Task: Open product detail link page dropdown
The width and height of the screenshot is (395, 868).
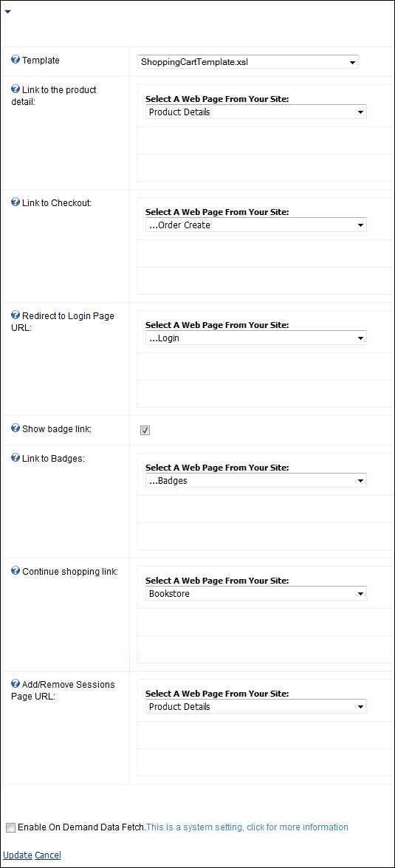Action: pyautogui.click(x=255, y=112)
